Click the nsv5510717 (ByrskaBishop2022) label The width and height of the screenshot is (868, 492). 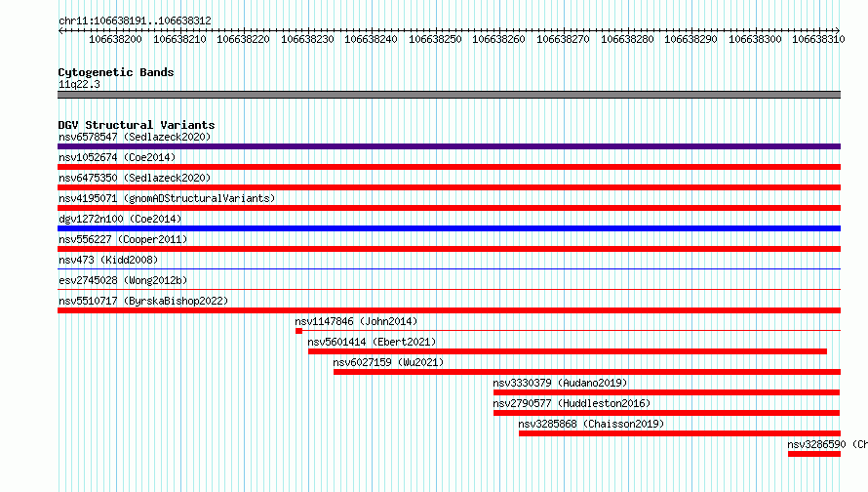(x=143, y=301)
